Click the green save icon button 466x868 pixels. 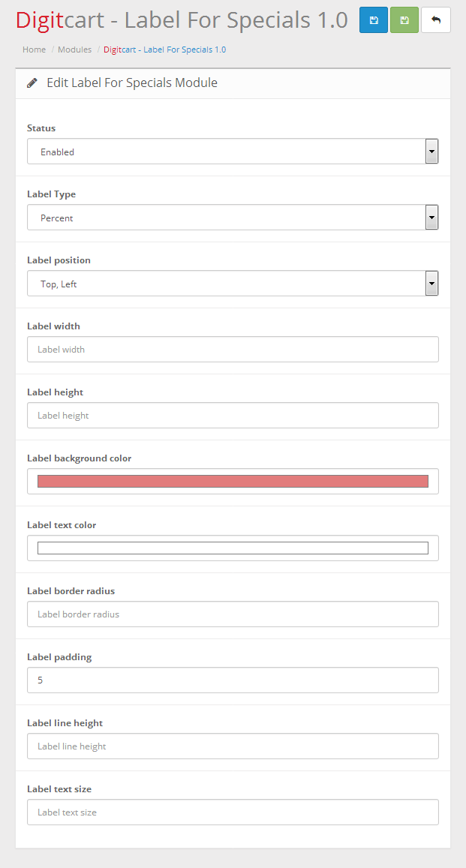(x=404, y=20)
